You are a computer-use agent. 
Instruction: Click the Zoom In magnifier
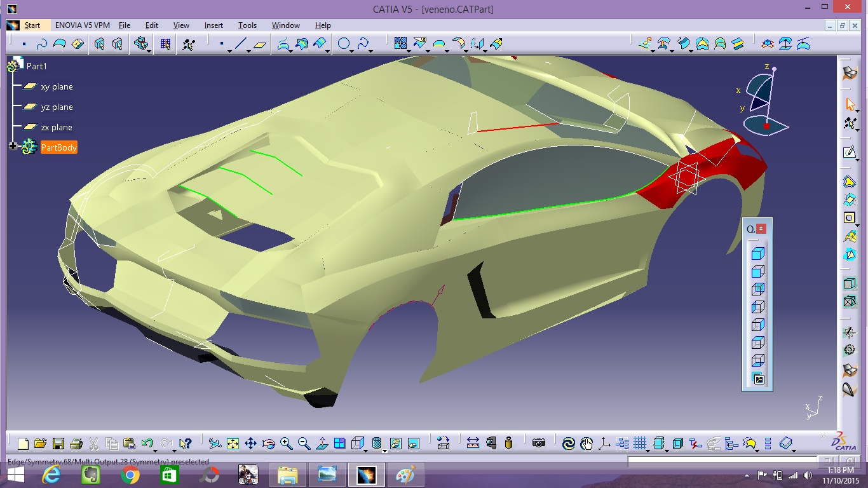pos(286,443)
